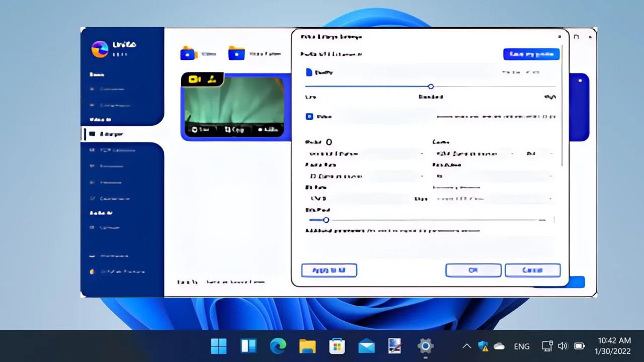This screenshot has width=644, height=362.
Task: Click the UniFab logo in the sidebar
Action: tap(100, 49)
